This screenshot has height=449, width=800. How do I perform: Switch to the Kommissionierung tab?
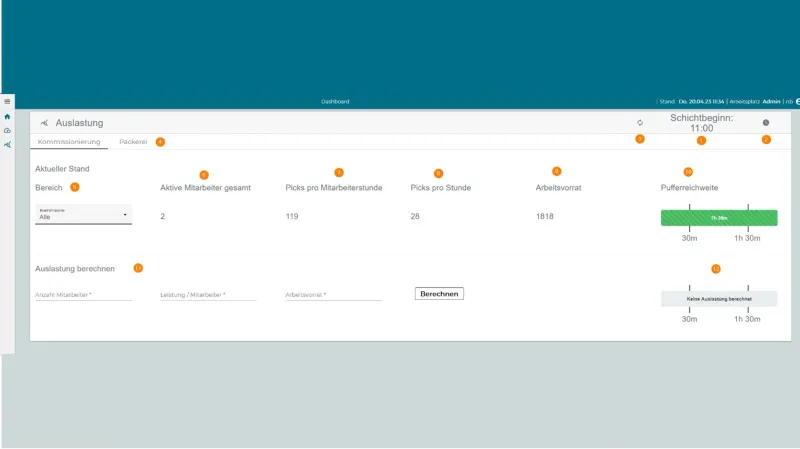click(x=69, y=142)
